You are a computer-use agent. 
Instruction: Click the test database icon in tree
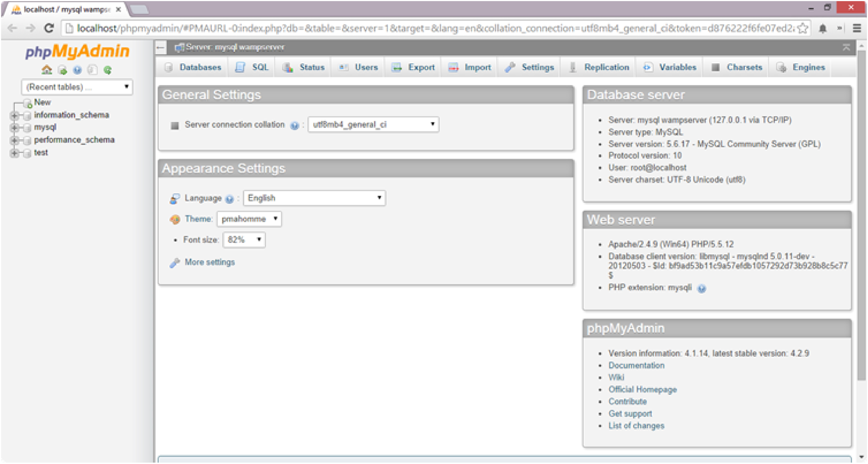(x=28, y=153)
